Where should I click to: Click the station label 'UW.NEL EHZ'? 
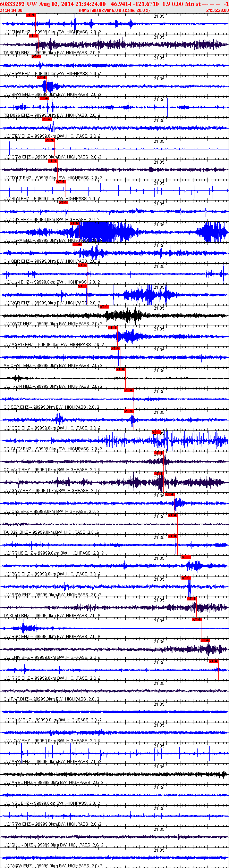pyautogui.click(x=17, y=803)
